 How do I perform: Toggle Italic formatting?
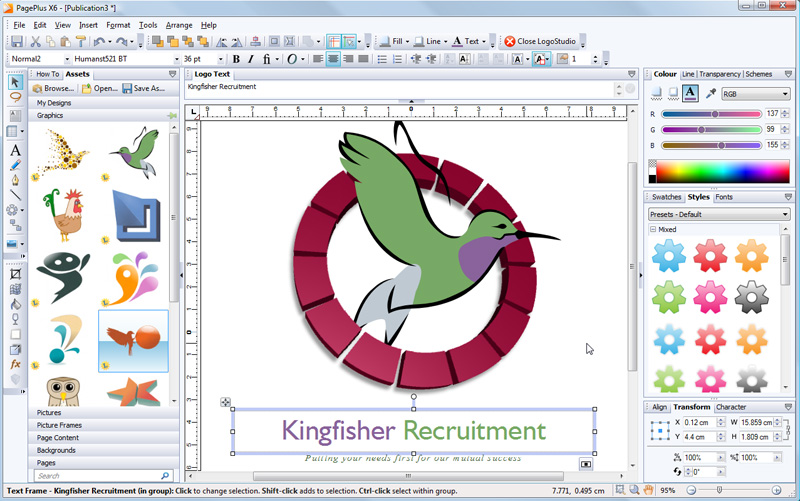point(251,59)
